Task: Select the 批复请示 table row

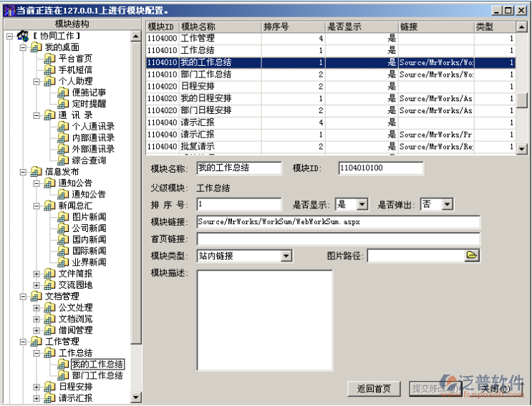Action: pyautogui.click(x=331, y=147)
